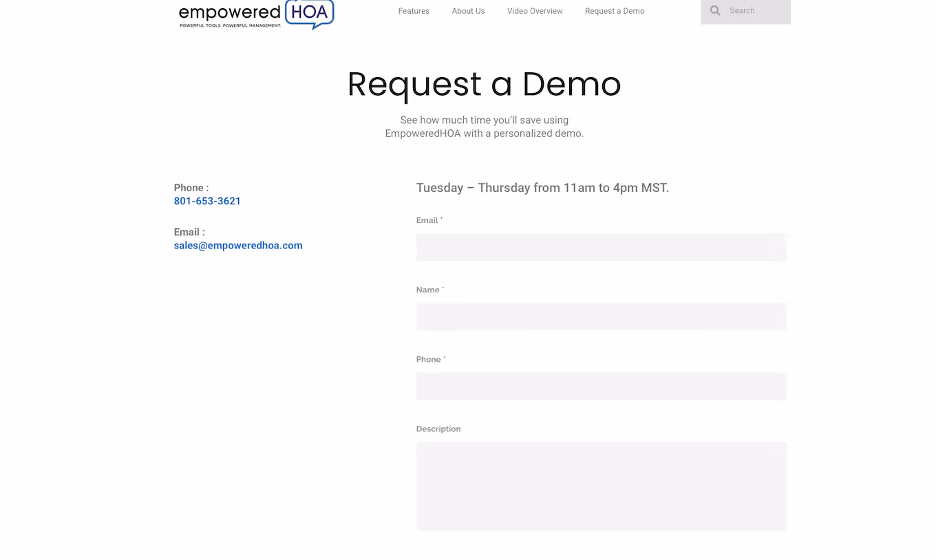Click the Tuesday – Thursday availability text
The width and height of the screenshot is (936, 560).
point(542,188)
